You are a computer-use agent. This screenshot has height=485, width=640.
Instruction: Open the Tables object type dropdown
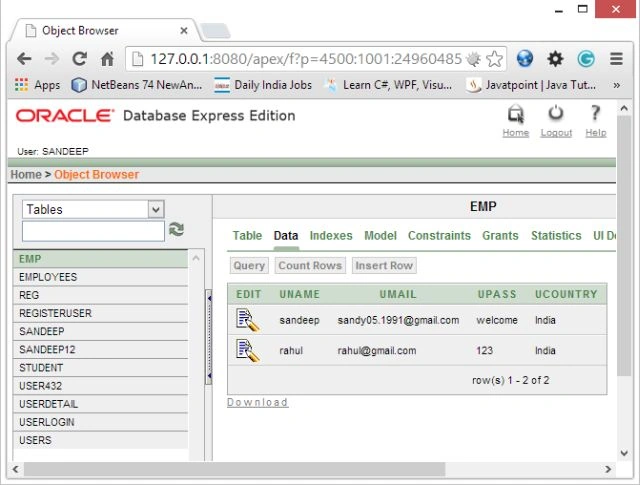click(x=93, y=209)
